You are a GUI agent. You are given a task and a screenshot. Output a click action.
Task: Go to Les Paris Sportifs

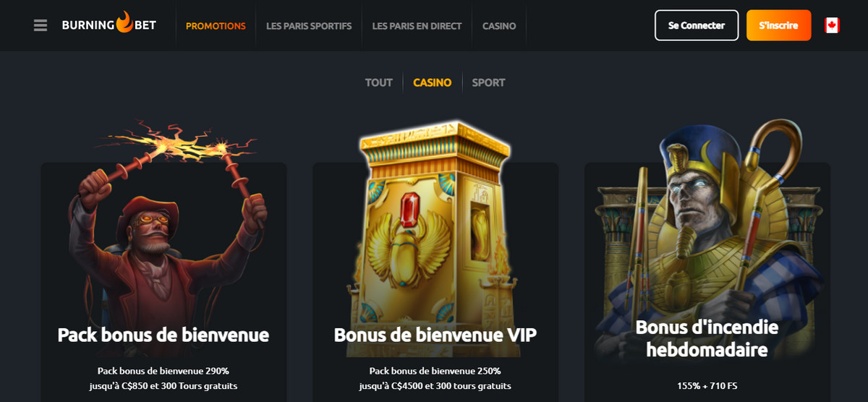309,25
